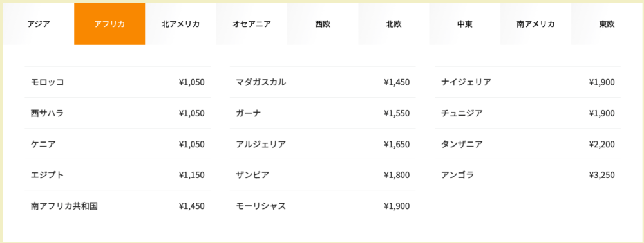Click the タンザニア price ¥2,200
Screen dimensions: 644x243
click(601, 144)
